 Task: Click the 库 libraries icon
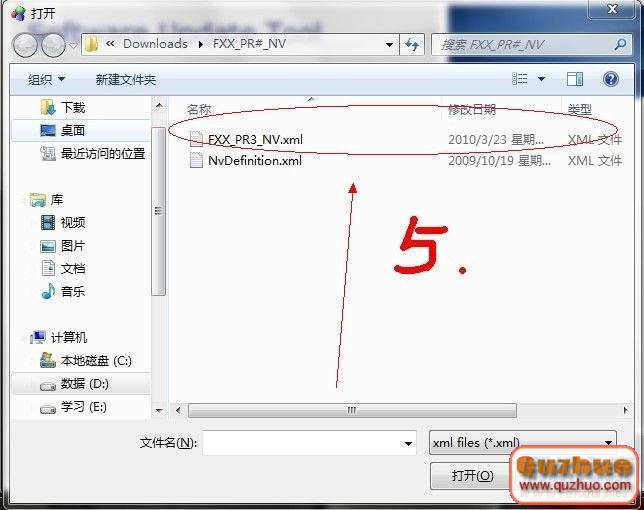coord(38,200)
